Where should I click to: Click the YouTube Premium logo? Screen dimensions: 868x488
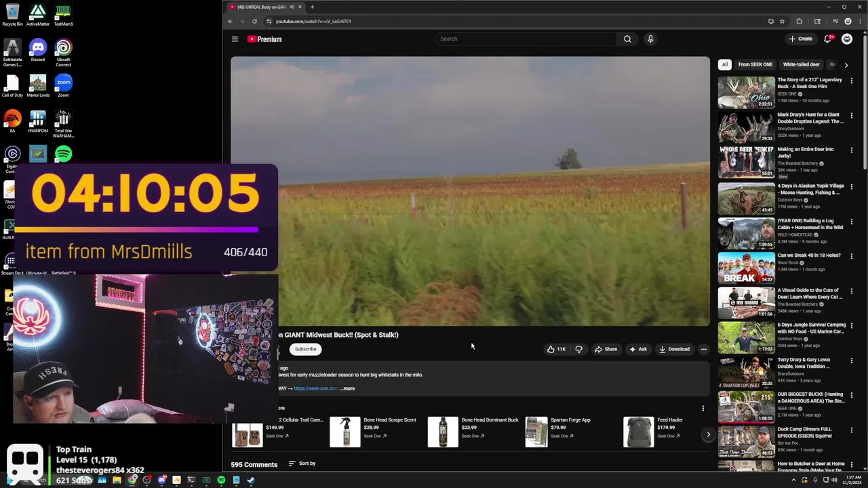264,39
